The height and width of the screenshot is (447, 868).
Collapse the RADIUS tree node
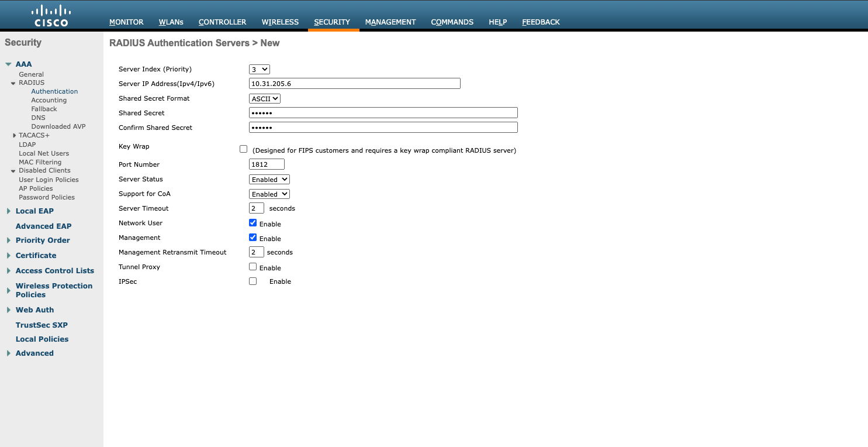(13, 83)
